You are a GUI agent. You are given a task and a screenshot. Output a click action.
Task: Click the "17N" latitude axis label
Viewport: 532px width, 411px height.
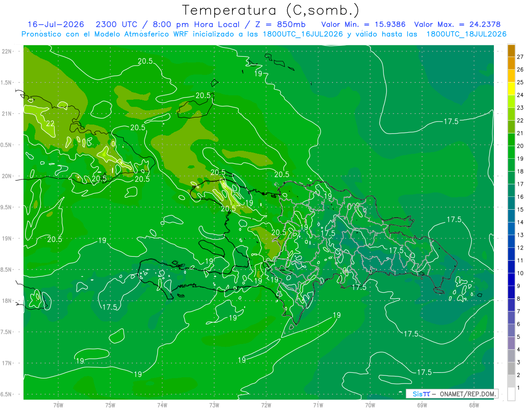coord(7,363)
